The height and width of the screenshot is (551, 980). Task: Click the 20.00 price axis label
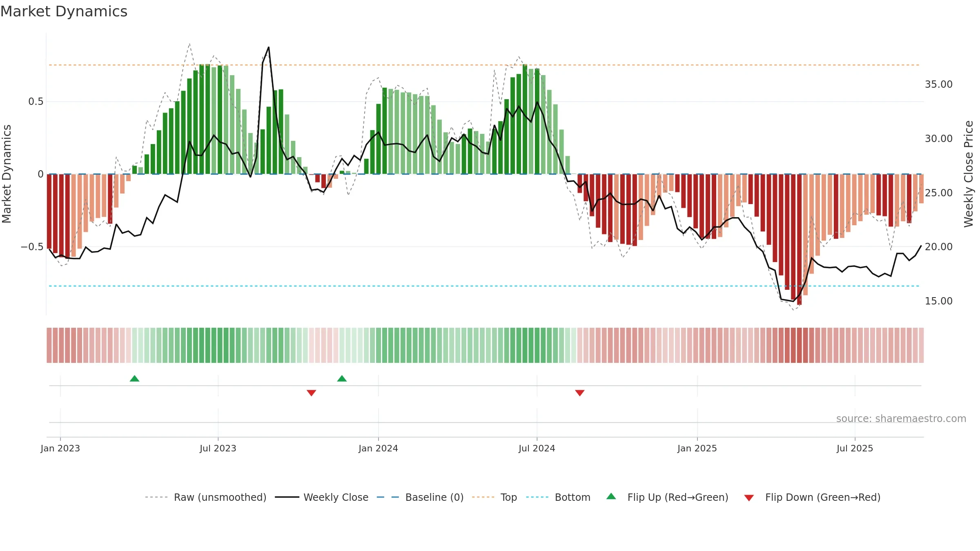[x=938, y=247]
